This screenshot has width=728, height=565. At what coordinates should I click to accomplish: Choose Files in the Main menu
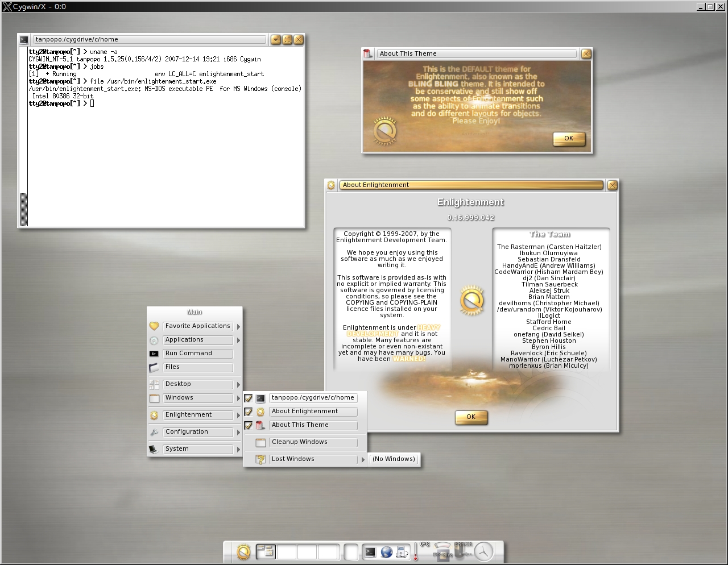(x=198, y=367)
